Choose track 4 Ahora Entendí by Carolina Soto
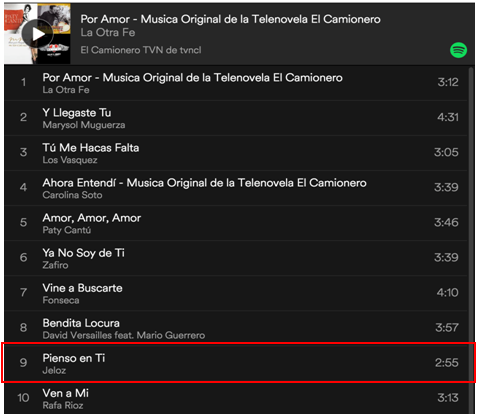477x415 pixels. [236, 188]
